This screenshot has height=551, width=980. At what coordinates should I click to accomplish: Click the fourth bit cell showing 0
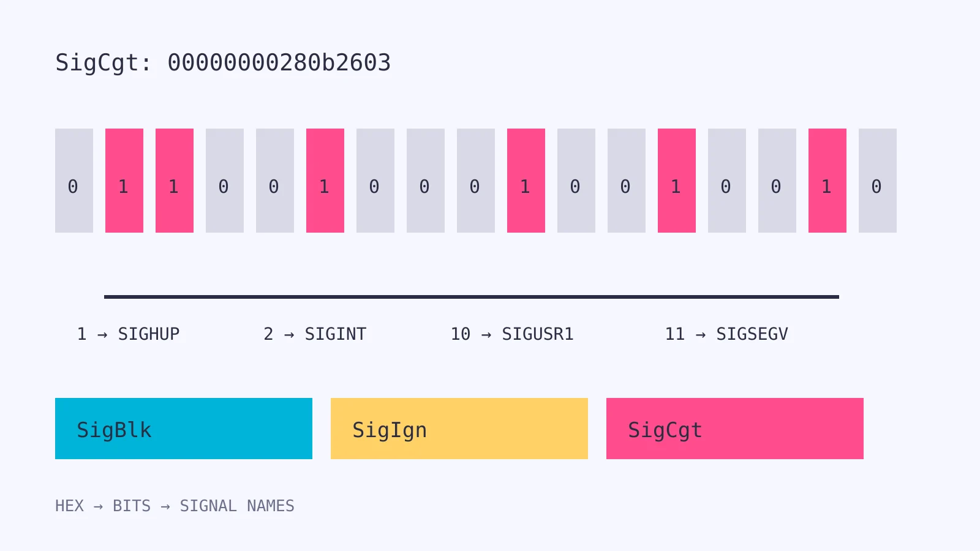225,181
